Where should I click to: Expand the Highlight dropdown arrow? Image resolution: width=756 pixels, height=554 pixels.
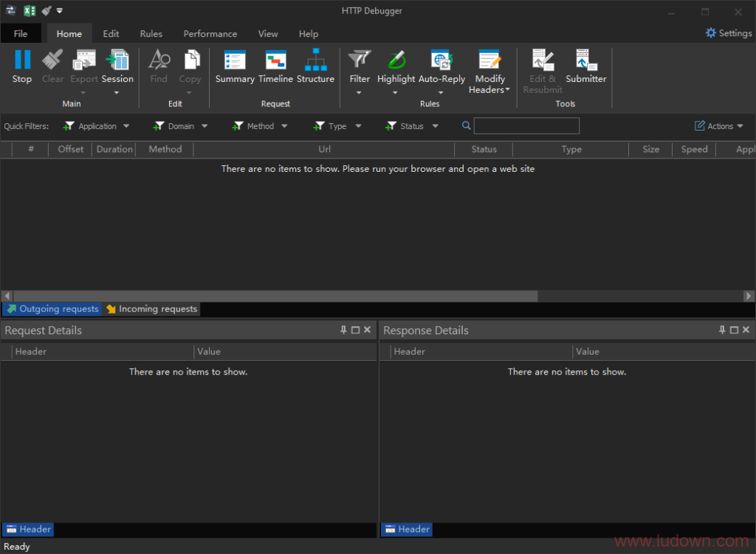pos(395,92)
